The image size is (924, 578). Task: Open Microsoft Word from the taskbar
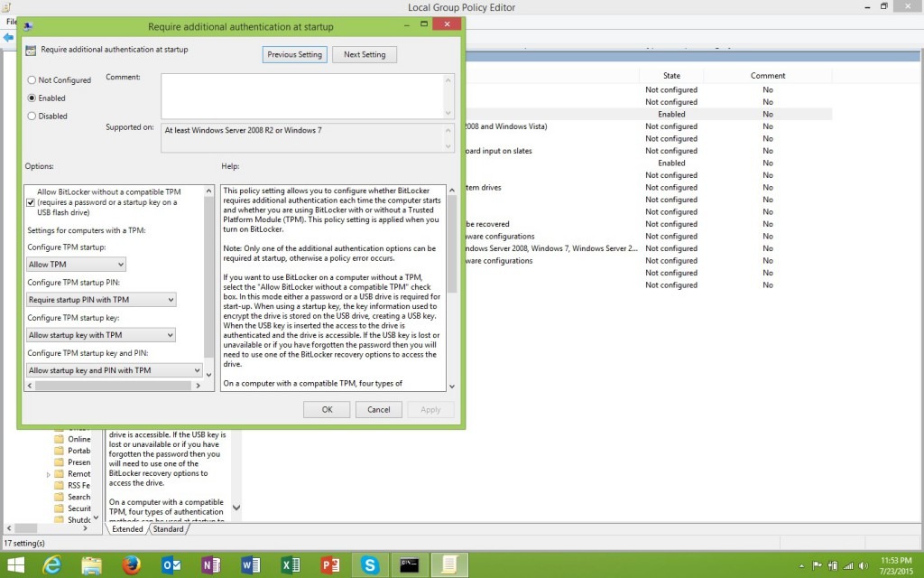click(x=252, y=564)
